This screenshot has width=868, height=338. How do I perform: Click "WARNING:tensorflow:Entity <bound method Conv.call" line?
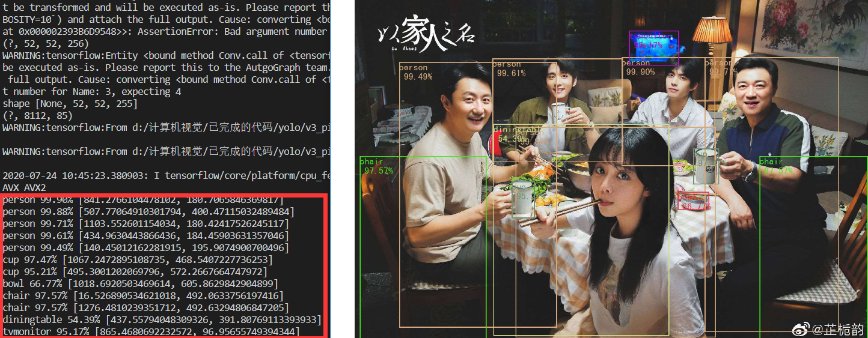[167, 56]
